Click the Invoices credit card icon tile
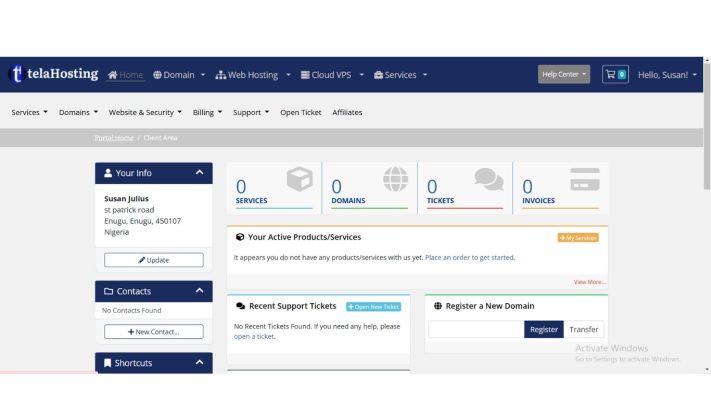 (x=584, y=180)
